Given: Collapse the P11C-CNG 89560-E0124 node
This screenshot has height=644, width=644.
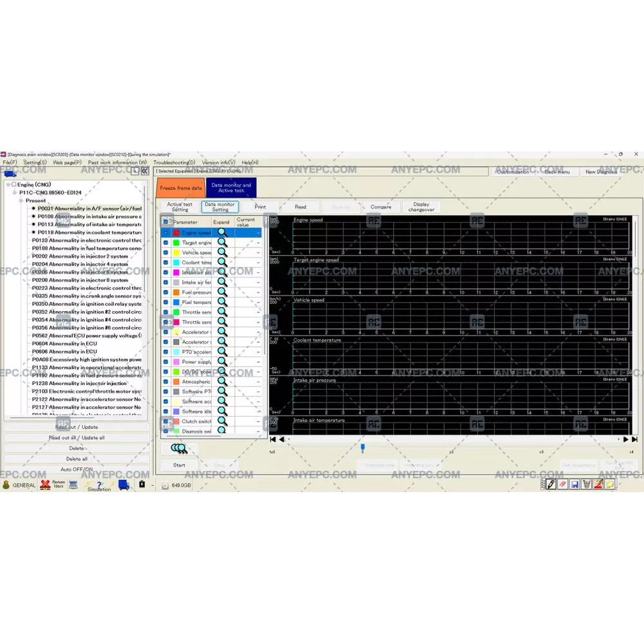Looking at the screenshot, I should tap(15, 193).
